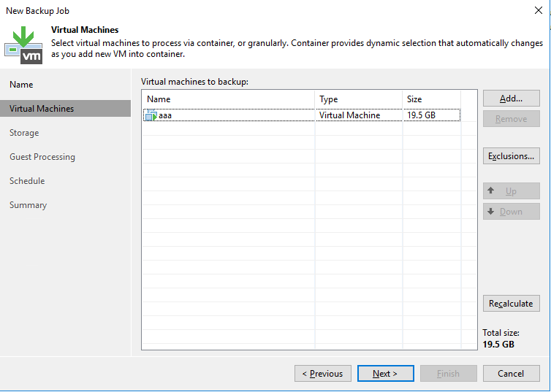Image resolution: width=551 pixels, height=392 pixels.
Task: Recalculate the total backup size
Action: click(x=512, y=303)
